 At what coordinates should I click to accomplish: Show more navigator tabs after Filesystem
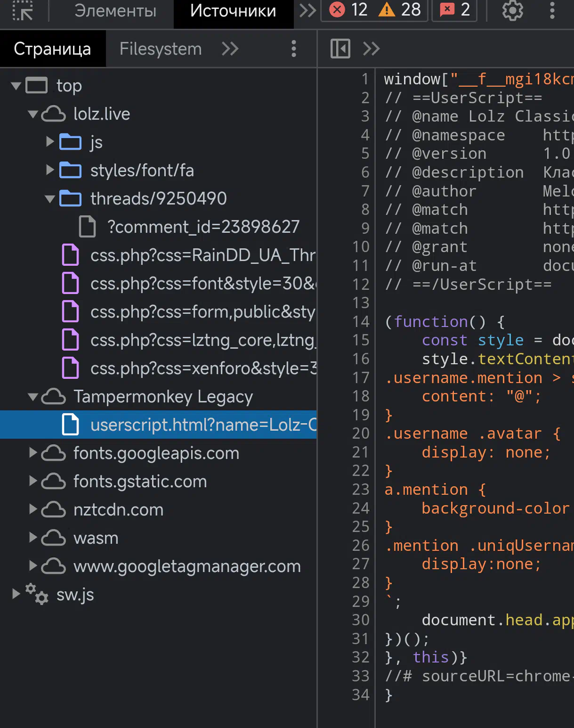(230, 49)
